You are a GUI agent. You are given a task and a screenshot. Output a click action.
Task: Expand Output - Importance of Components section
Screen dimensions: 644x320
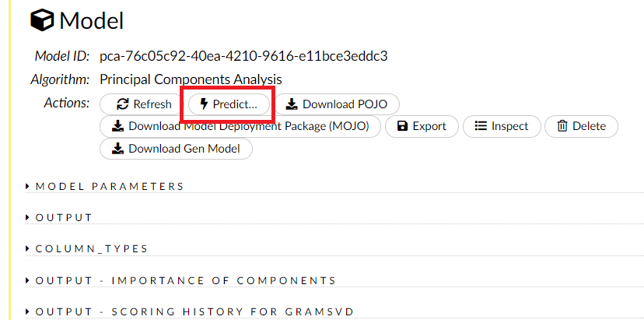click(28, 280)
